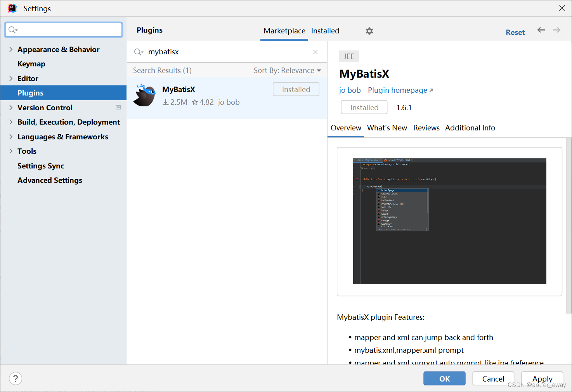This screenshot has height=392, width=572.
Task: Open the Sort By Relevance dropdown
Action: (287, 70)
